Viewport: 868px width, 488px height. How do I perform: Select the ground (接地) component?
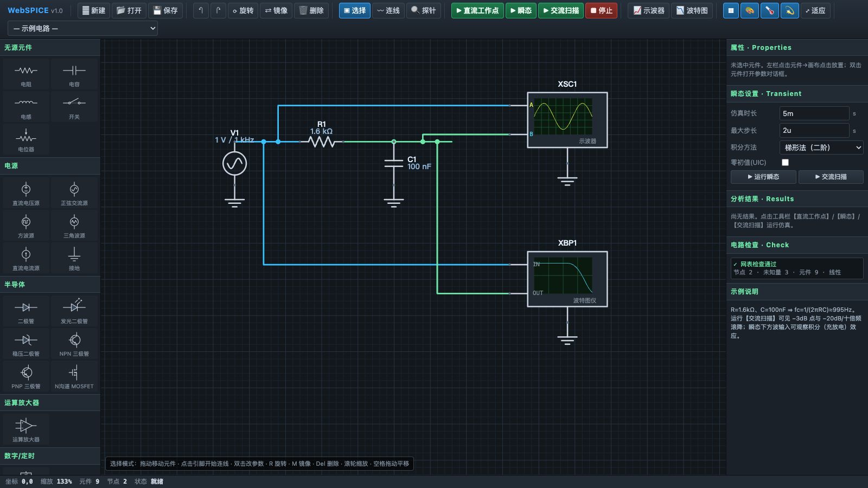coord(74,258)
